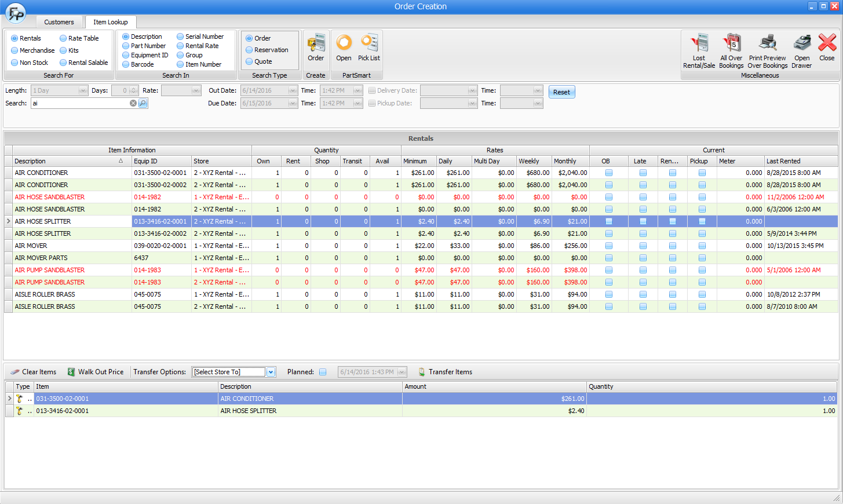Screen dimensions: 843x504
Task: Switch to the Customers tab
Action: coord(59,22)
